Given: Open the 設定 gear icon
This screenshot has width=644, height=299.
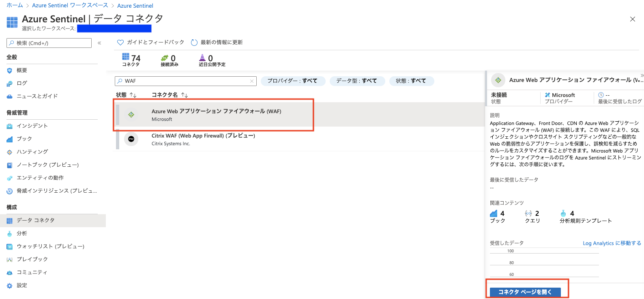Looking at the screenshot, I should 10,286.
